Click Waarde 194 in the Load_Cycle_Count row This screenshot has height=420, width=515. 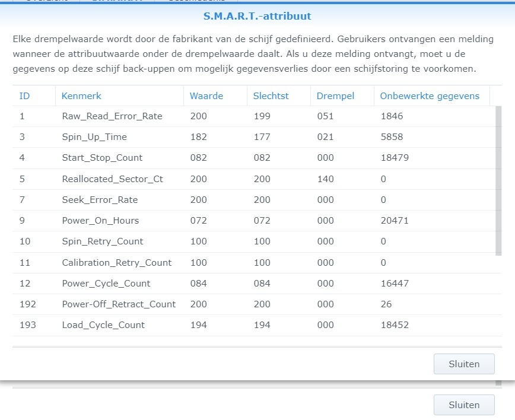(198, 325)
